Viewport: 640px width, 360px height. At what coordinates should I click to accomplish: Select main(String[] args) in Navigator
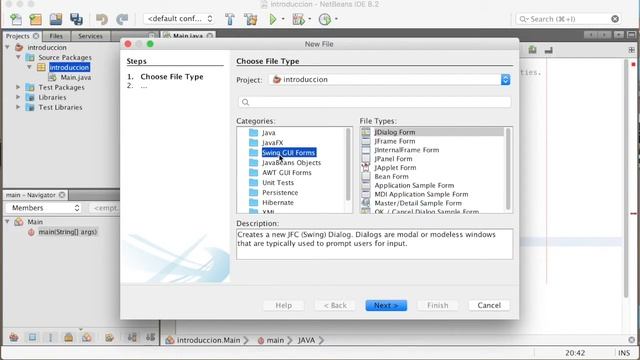[68, 232]
